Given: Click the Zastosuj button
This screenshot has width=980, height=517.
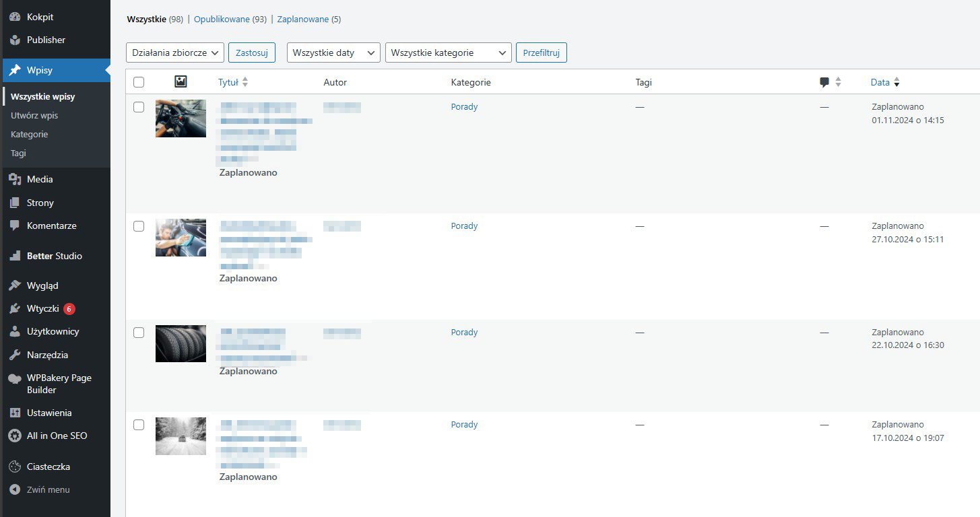Looking at the screenshot, I should (252, 53).
